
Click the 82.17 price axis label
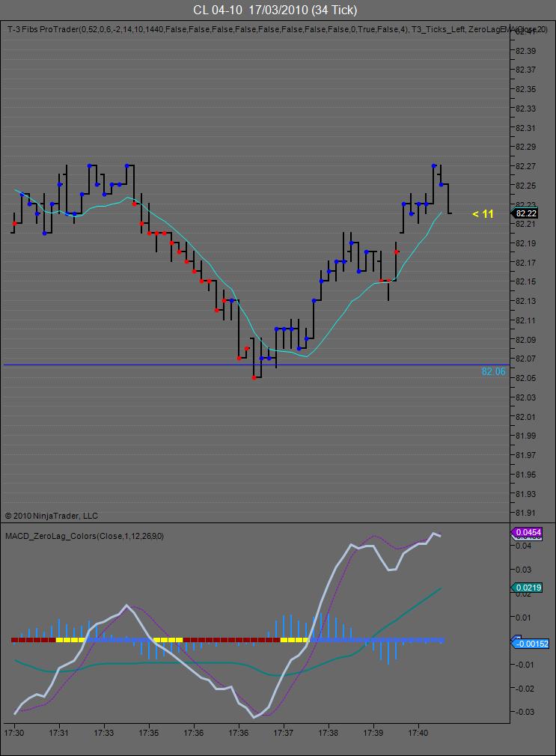(x=525, y=263)
